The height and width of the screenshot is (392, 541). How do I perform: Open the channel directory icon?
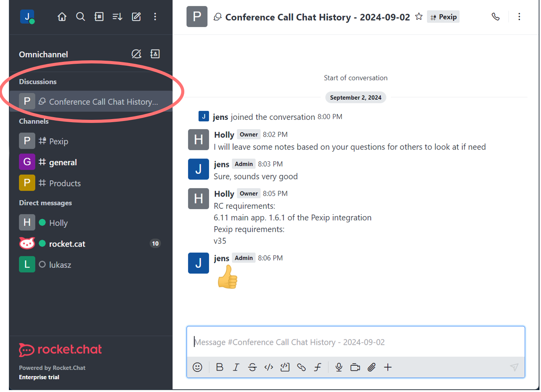coord(99,17)
